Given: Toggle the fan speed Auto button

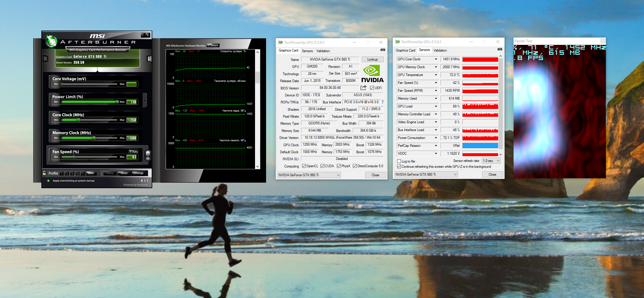Looking at the screenshot, I should click(x=134, y=151).
